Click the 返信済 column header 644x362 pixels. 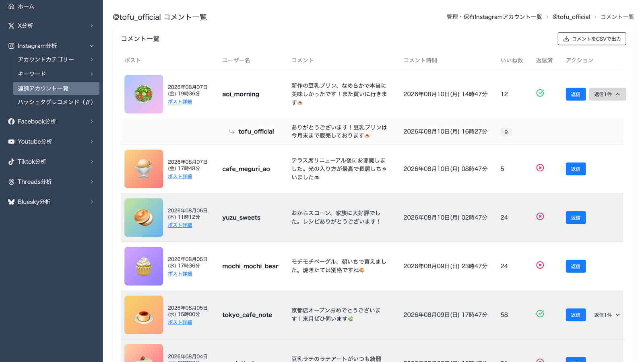click(x=544, y=60)
